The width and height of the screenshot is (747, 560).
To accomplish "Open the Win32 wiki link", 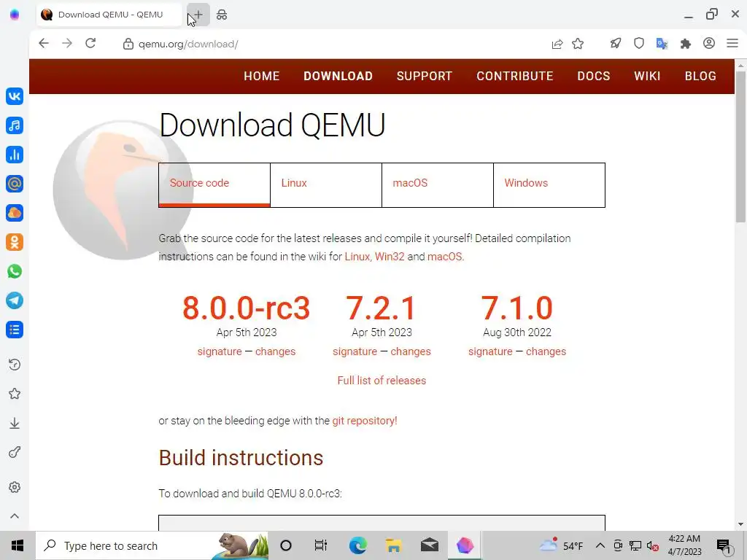I will tap(390, 257).
